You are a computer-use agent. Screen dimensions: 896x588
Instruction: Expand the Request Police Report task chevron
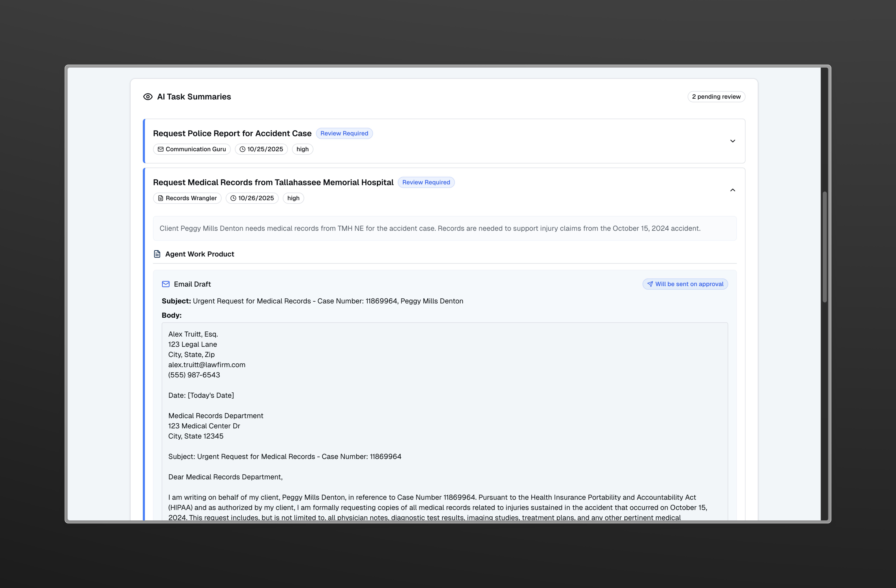732,141
